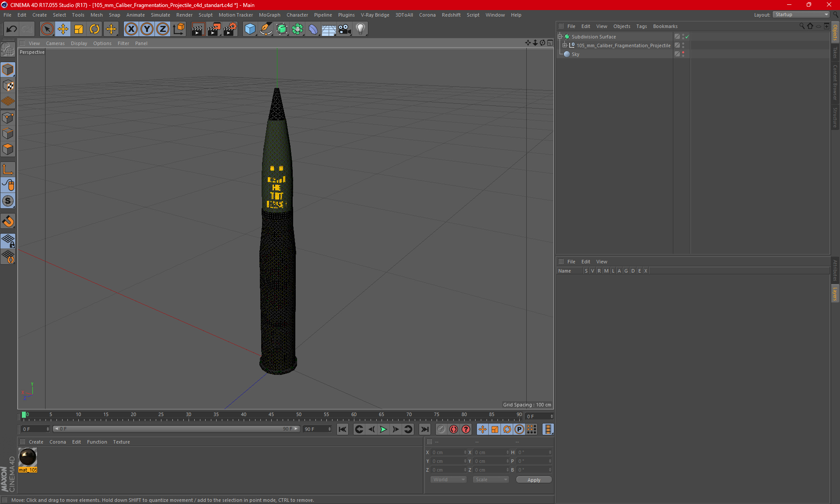
Task: Go to end of animation
Action: [424, 429]
